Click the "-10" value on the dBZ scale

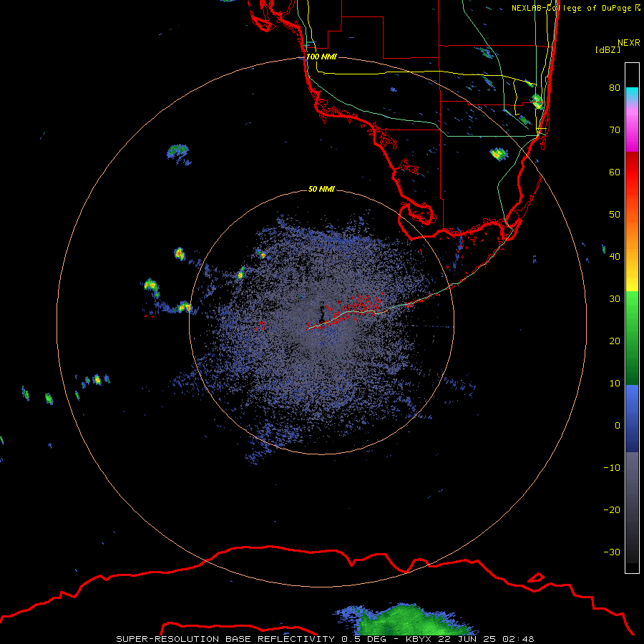tap(612, 468)
